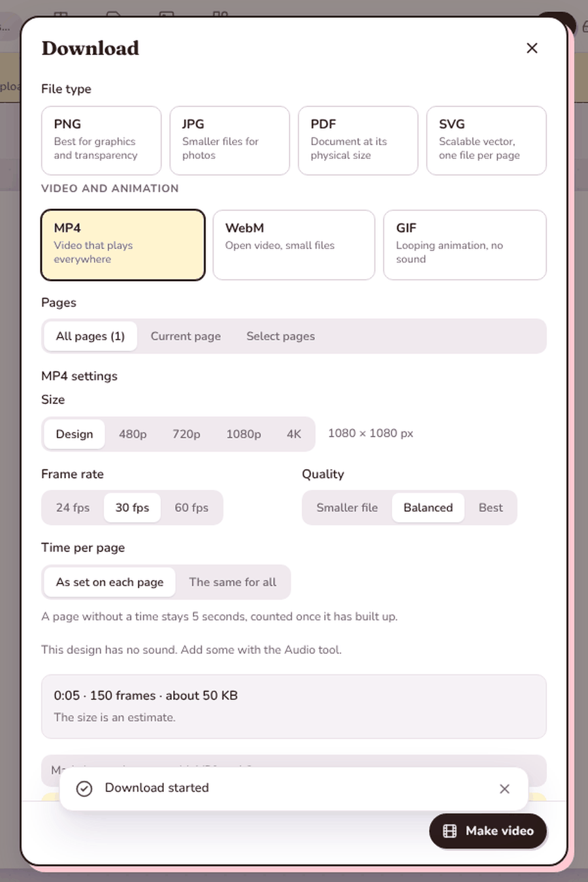The height and width of the screenshot is (882, 588).
Task: Choose As set on each page timing
Action: point(110,582)
